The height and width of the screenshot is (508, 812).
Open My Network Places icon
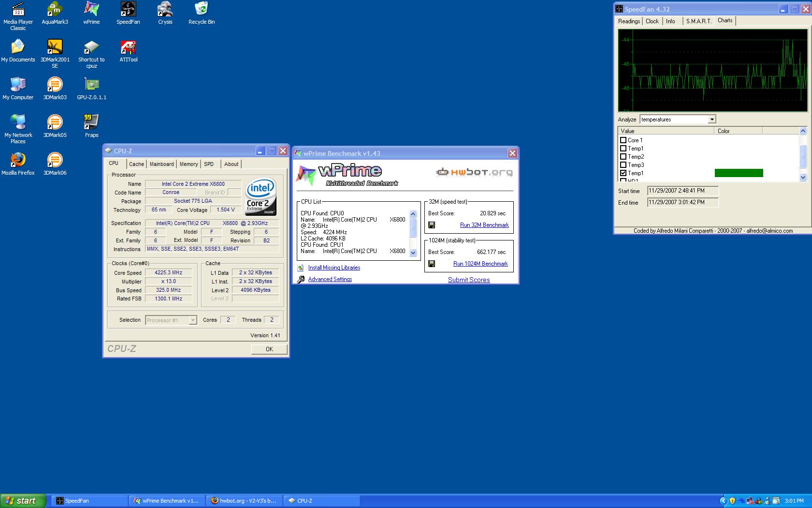18,129
